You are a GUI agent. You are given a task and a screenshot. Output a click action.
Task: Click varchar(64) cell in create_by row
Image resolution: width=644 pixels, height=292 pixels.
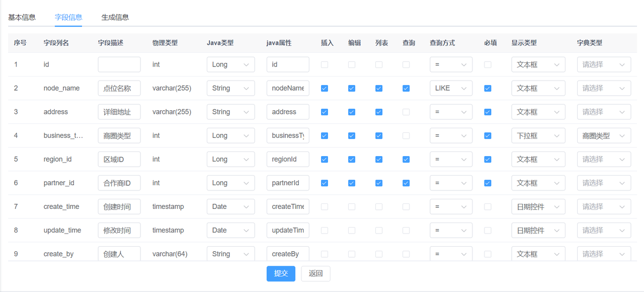point(170,254)
